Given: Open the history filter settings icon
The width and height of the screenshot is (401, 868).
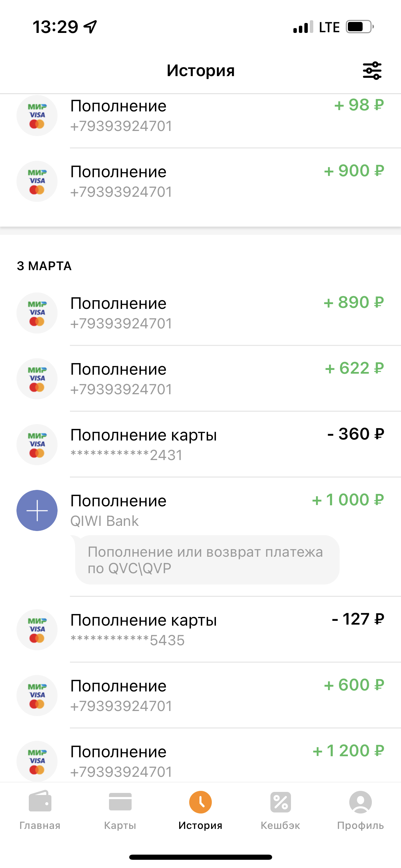Looking at the screenshot, I should point(372,71).
